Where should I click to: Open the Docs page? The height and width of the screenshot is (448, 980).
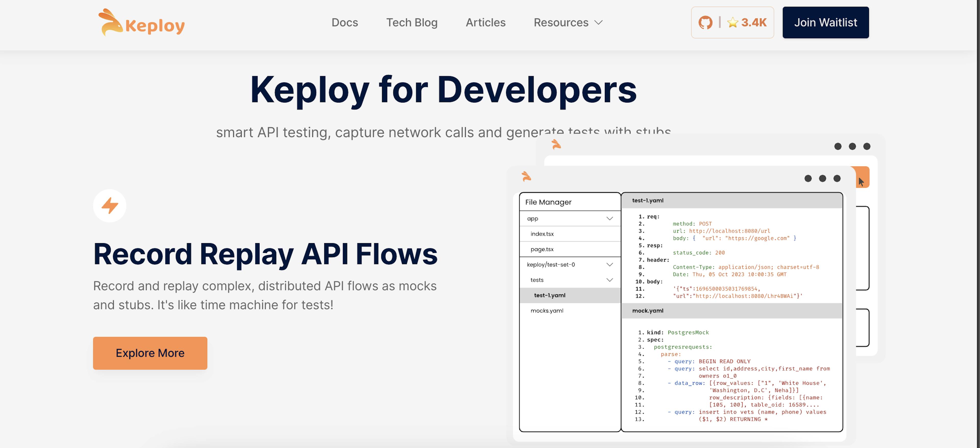point(344,22)
